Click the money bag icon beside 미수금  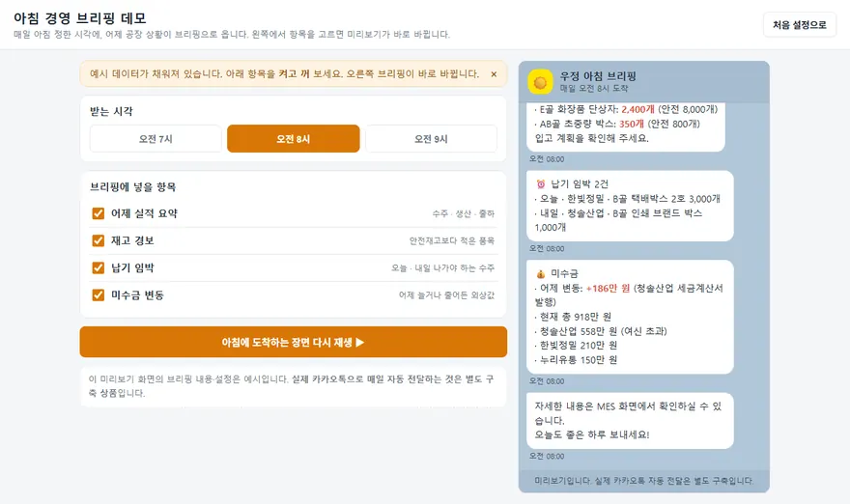541,273
